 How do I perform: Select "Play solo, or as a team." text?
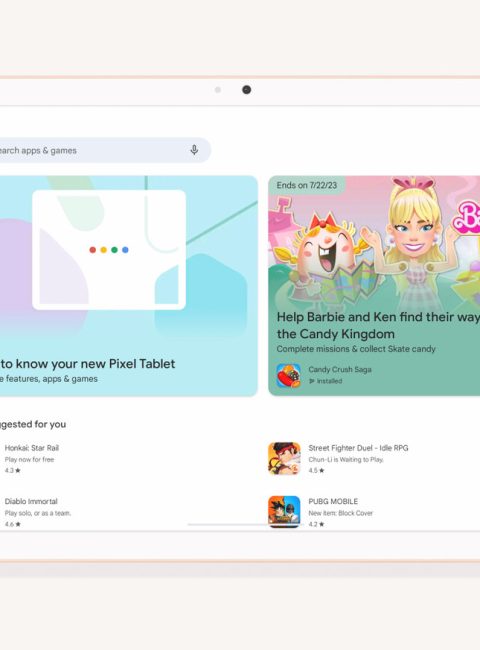coord(38,513)
